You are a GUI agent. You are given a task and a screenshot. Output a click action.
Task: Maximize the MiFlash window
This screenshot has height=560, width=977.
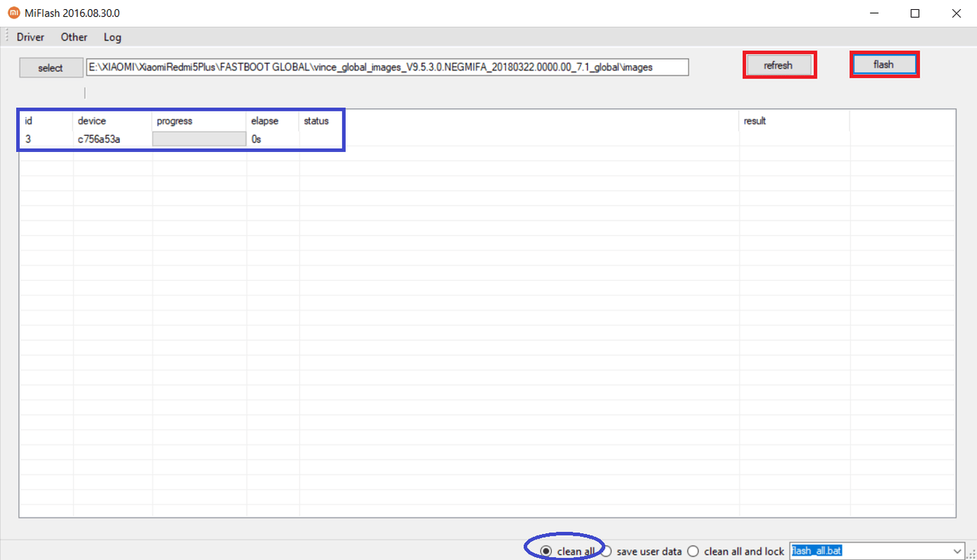(x=915, y=13)
